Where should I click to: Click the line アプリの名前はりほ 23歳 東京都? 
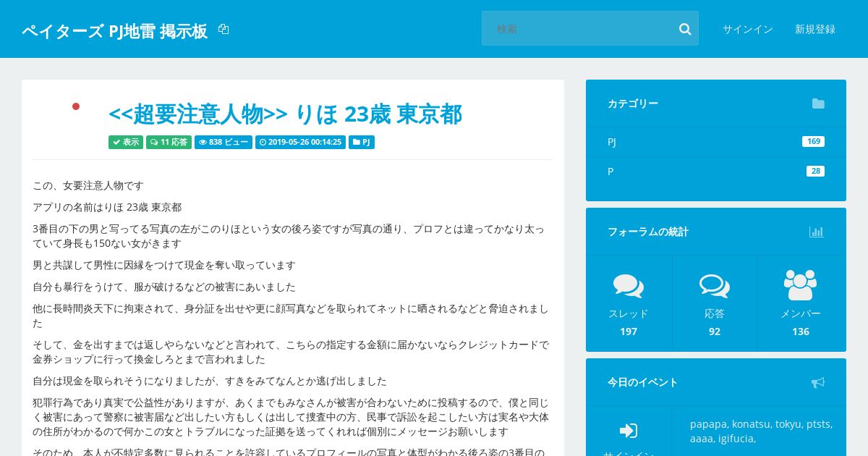click(107, 207)
